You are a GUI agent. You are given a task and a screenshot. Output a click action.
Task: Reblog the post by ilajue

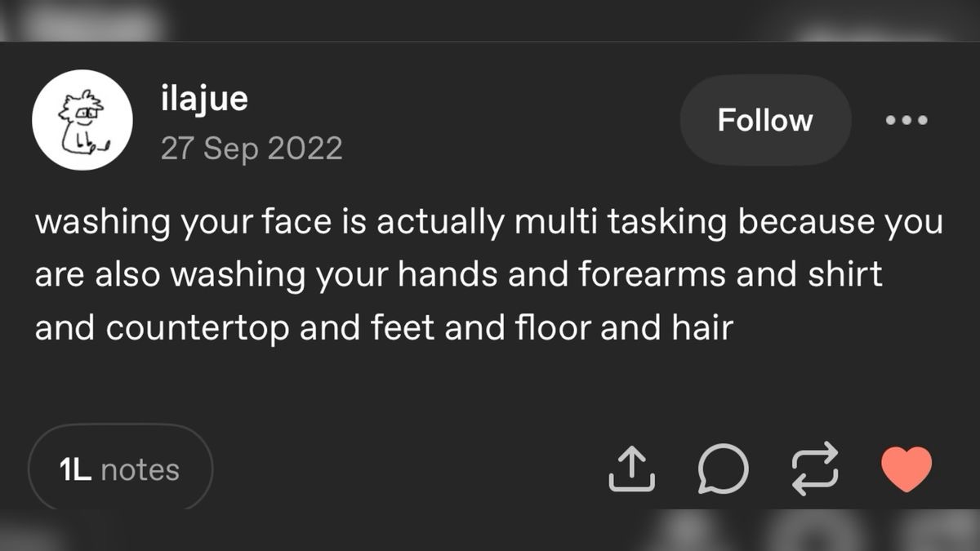click(x=815, y=468)
